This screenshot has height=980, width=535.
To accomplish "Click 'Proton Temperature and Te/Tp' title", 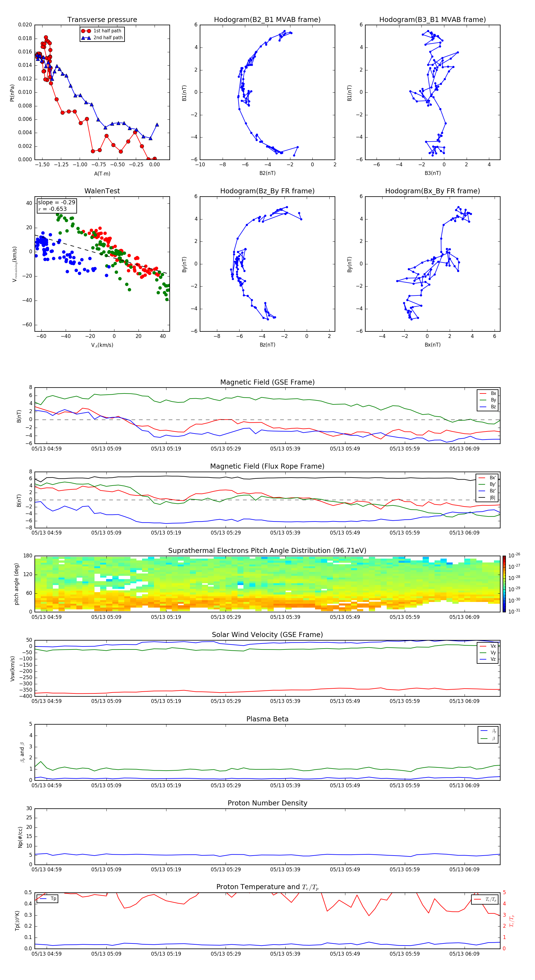I will [267, 887].
